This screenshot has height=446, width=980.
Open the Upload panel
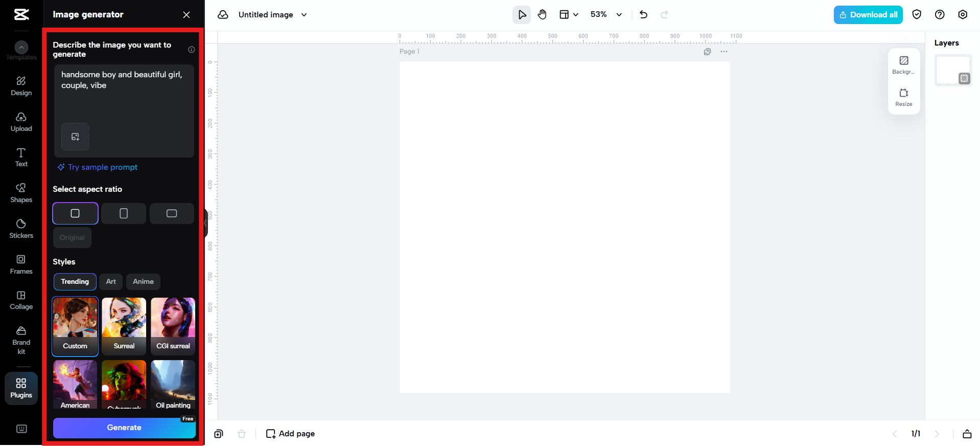pyautogui.click(x=21, y=122)
